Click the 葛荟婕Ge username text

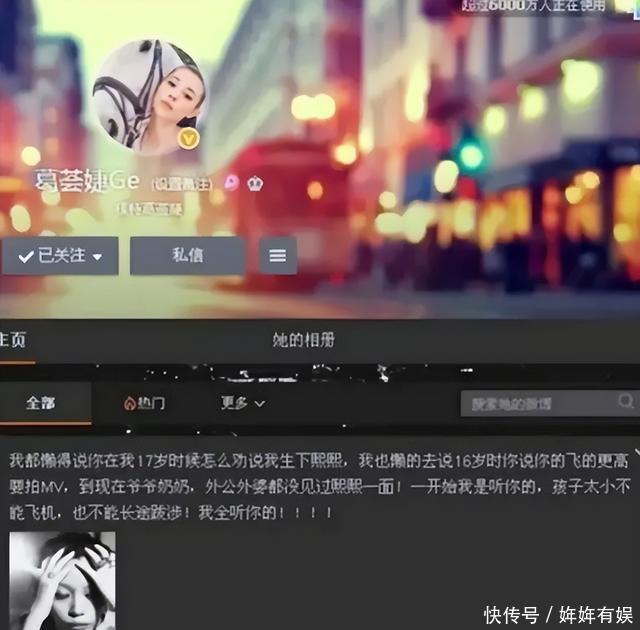click(x=88, y=182)
